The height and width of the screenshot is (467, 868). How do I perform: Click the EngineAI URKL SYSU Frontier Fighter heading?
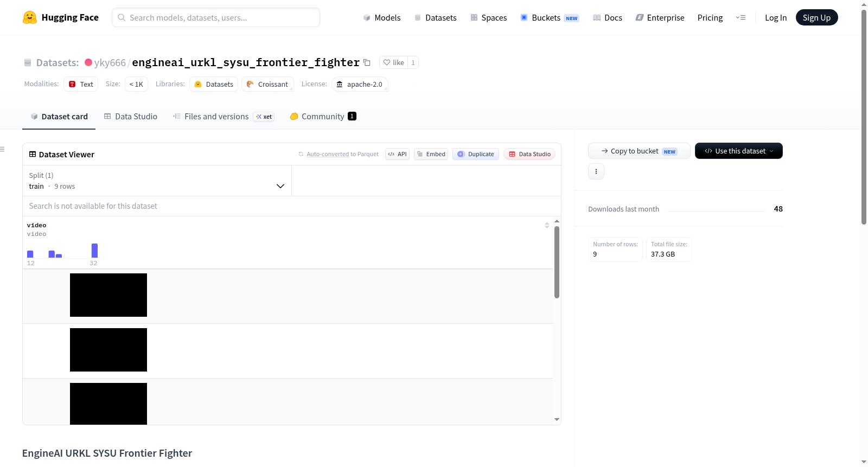[x=107, y=453]
